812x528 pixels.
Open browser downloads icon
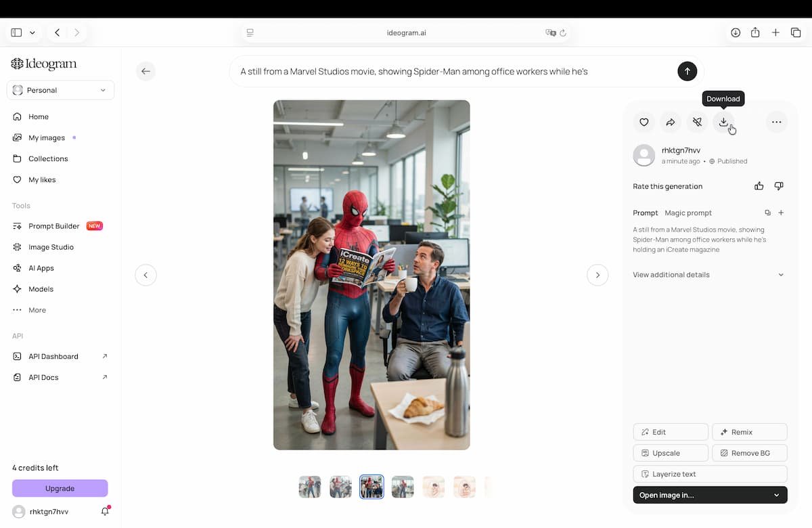tap(736, 32)
